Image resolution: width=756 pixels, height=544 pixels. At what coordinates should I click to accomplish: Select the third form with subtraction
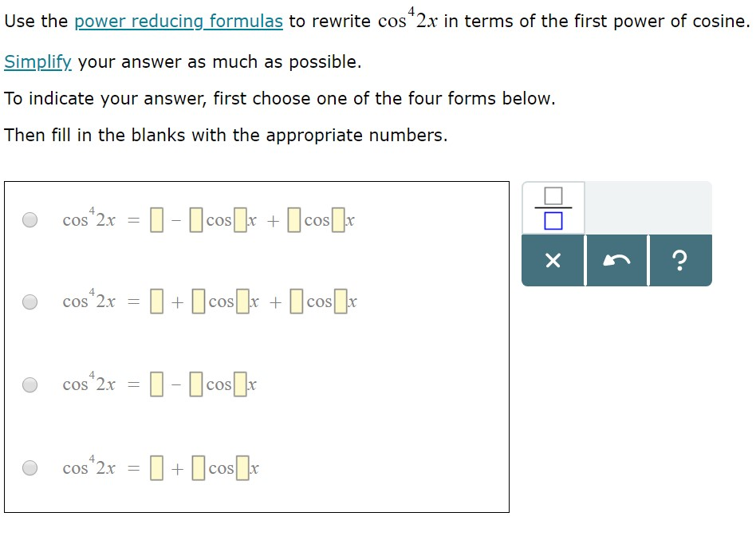click(30, 384)
